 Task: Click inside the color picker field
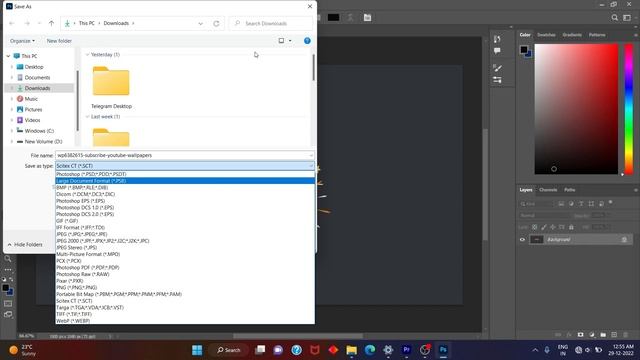point(576,109)
